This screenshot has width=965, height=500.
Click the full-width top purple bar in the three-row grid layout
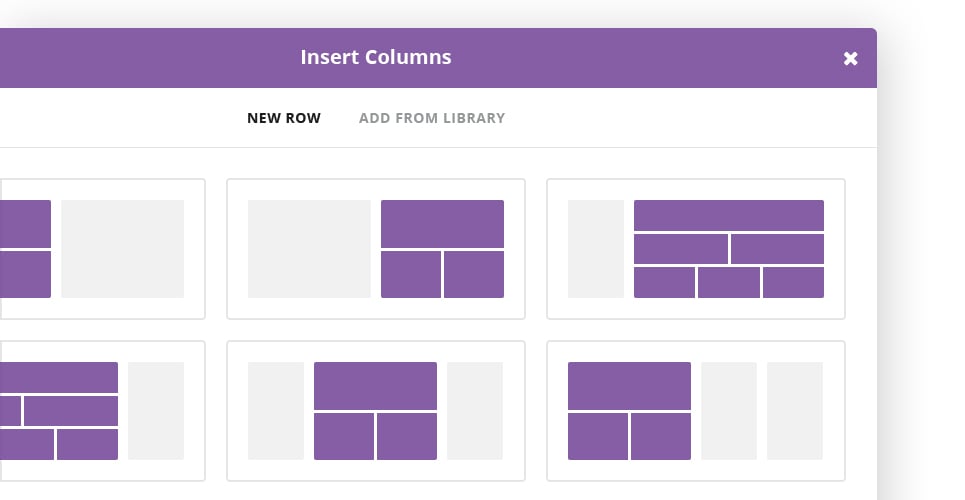(729, 216)
